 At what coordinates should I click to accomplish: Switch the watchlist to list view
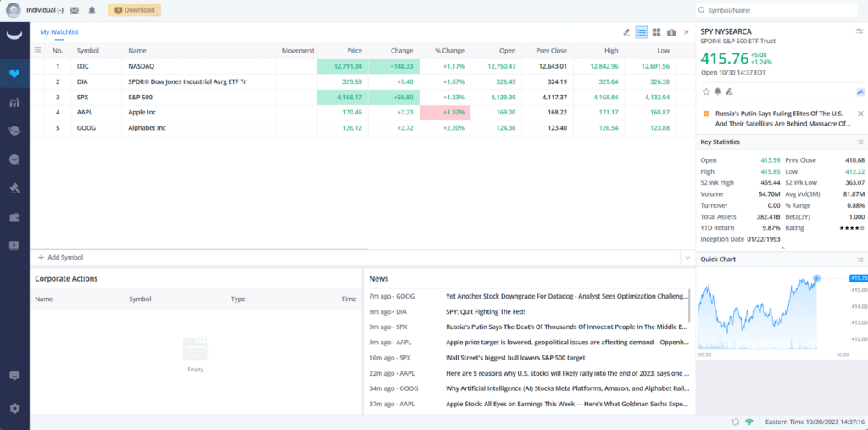click(x=642, y=32)
